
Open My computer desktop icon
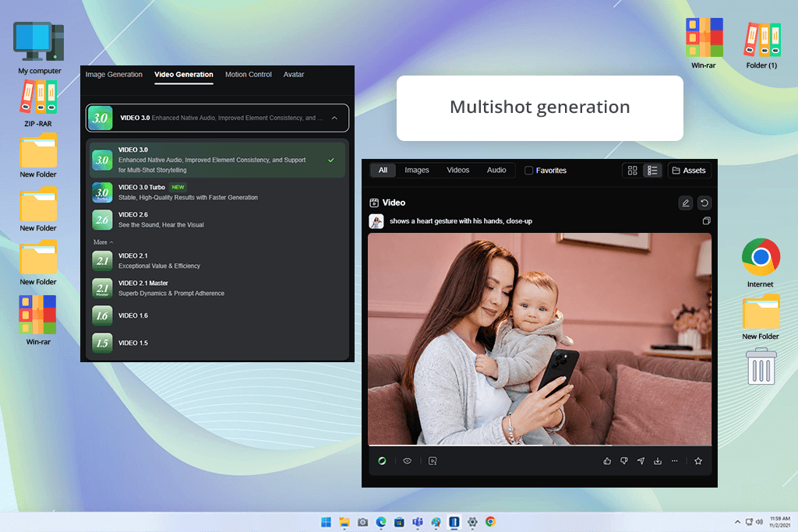pos(39,48)
